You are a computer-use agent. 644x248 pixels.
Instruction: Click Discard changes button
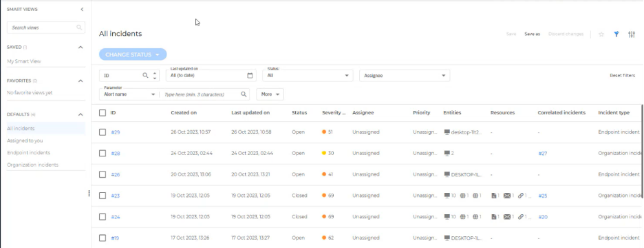tap(566, 34)
